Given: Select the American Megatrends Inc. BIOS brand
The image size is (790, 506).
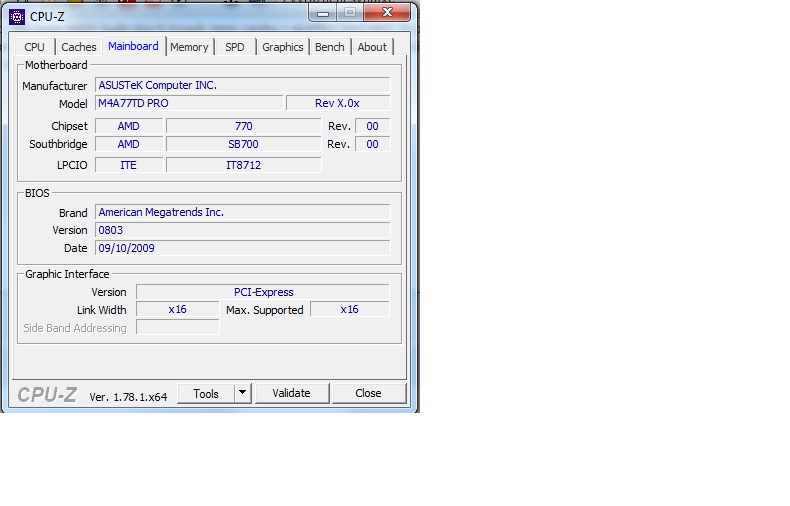Looking at the screenshot, I should [x=242, y=212].
